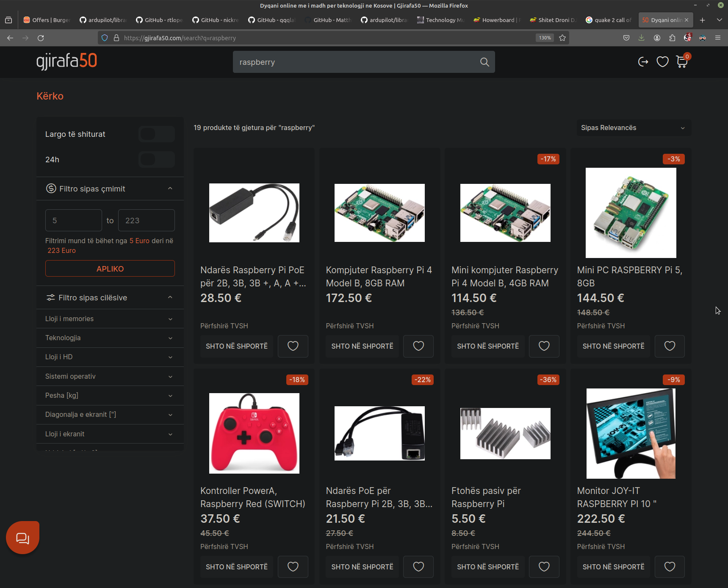Viewport: 728px width, 588px height.
Task: Expand Lloji i HD filter
Action: point(110,357)
